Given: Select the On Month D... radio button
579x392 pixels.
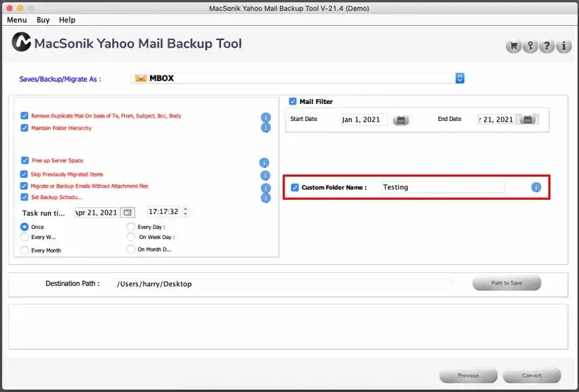Looking at the screenshot, I should coord(130,249).
